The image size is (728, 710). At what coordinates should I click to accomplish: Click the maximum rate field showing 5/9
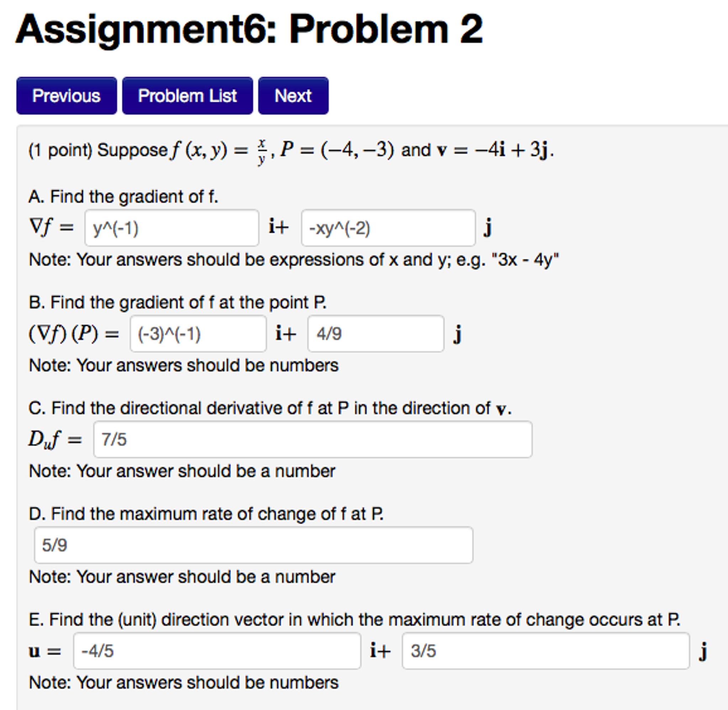click(254, 545)
